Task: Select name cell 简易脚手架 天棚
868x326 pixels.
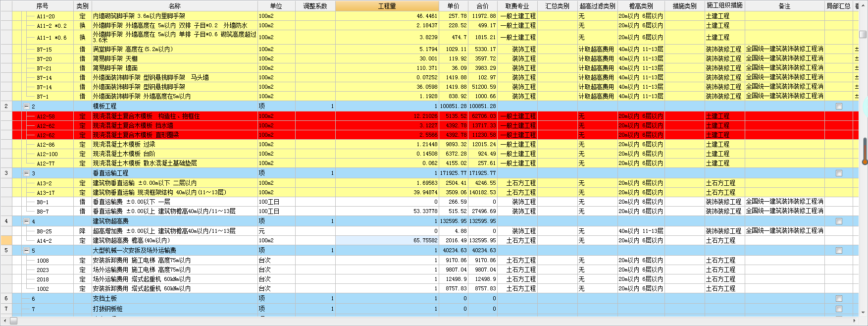Action: pos(174,58)
